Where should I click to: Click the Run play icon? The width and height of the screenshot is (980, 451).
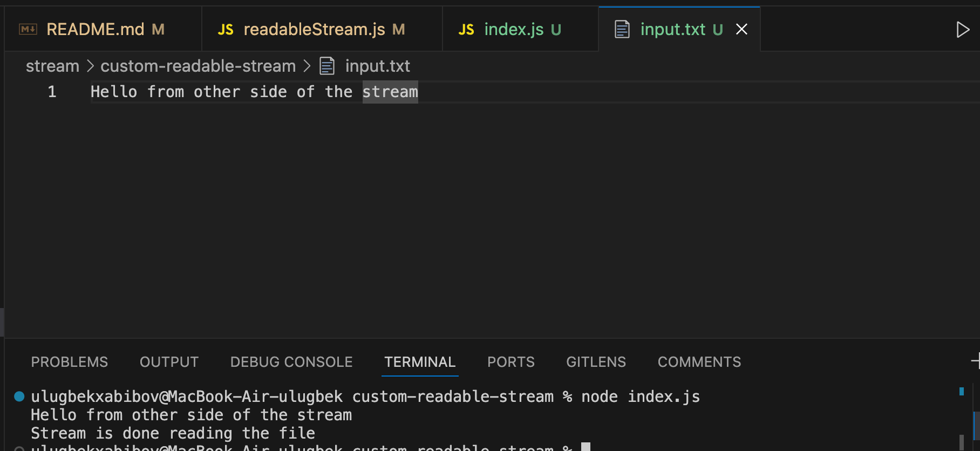point(962,29)
